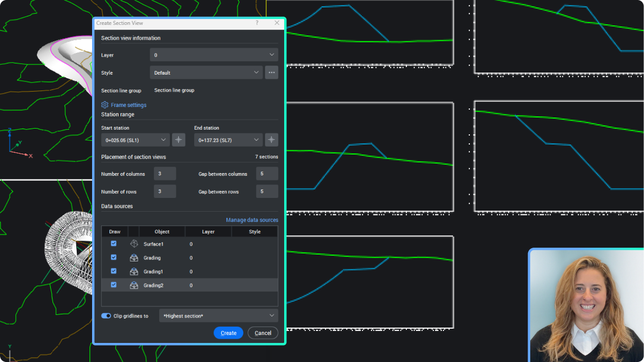Click the Grading object icon in data sources
644x362 pixels.
pyautogui.click(x=133, y=258)
